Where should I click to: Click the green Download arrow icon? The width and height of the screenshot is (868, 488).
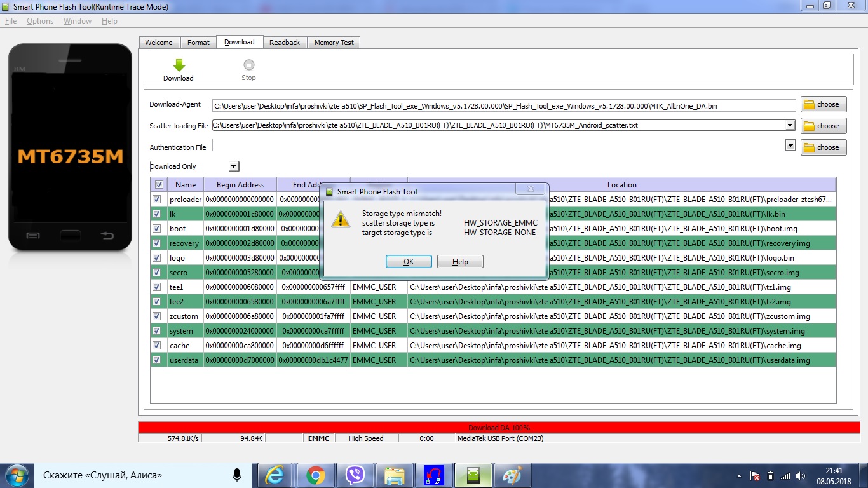coord(179,65)
